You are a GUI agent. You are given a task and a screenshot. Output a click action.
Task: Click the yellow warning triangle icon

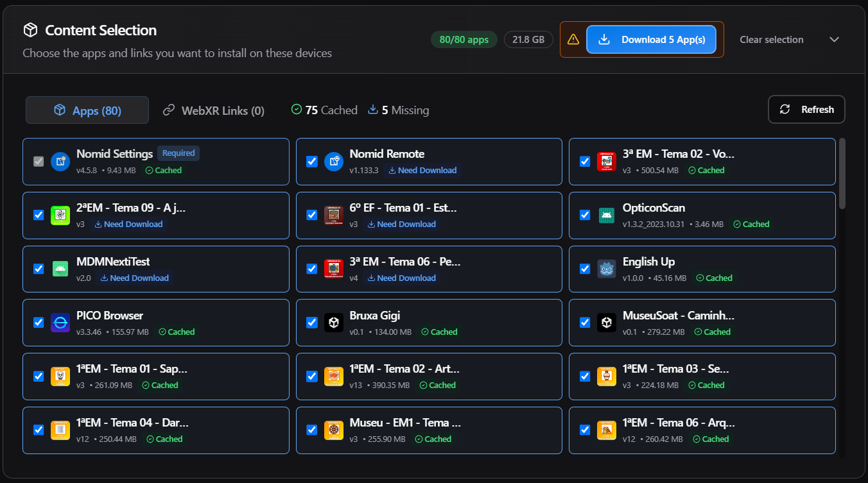click(573, 40)
